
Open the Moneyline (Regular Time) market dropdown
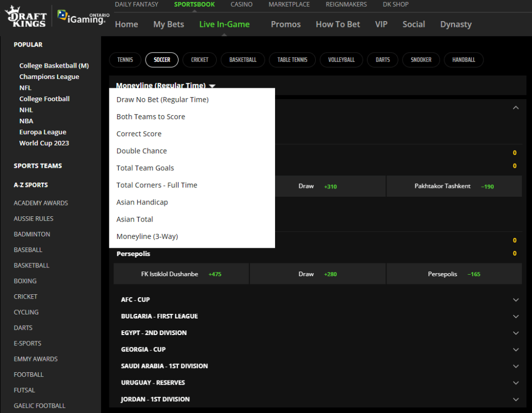(x=164, y=85)
